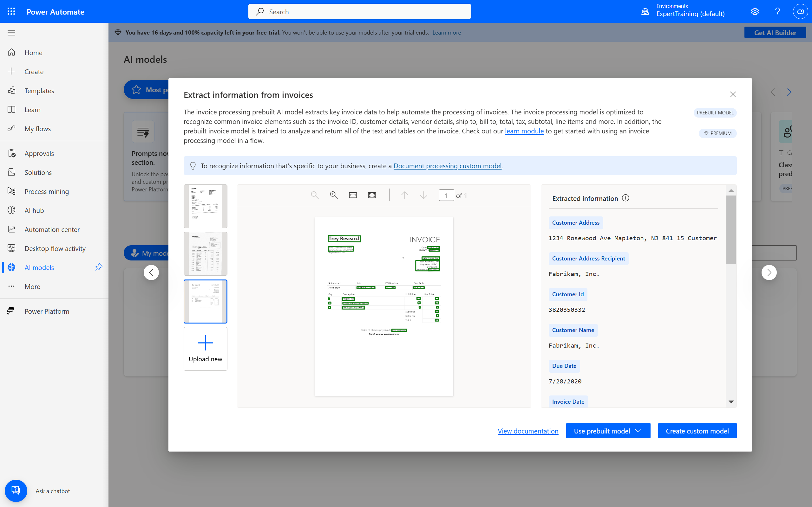Zoom out on the invoice preview
This screenshot has height=507, width=812.
(314, 195)
